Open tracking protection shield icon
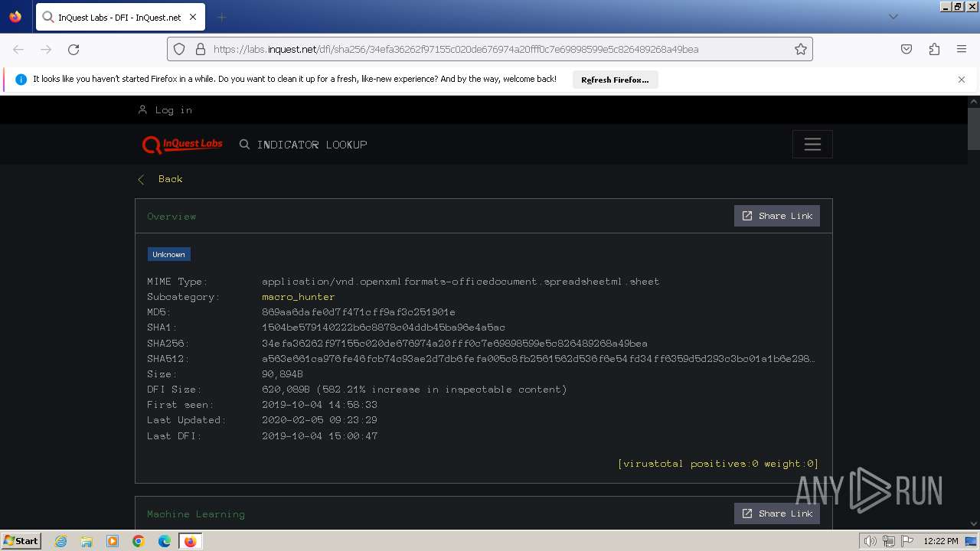 click(179, 49)
